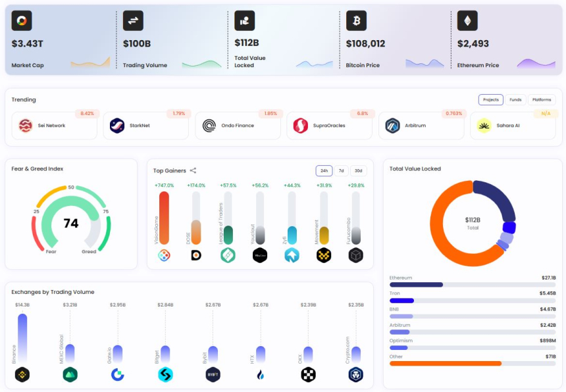Select the OKX exchange icon
The image size is (566, 392).
point(308,375)
